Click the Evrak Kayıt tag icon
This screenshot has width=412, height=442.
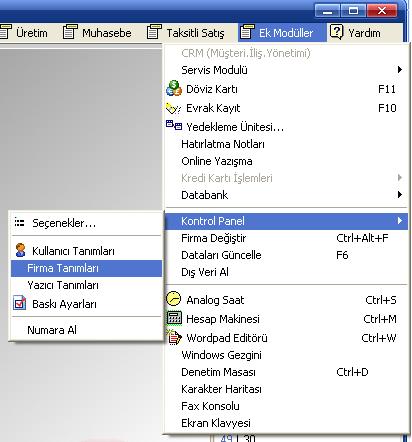(173, 108)
